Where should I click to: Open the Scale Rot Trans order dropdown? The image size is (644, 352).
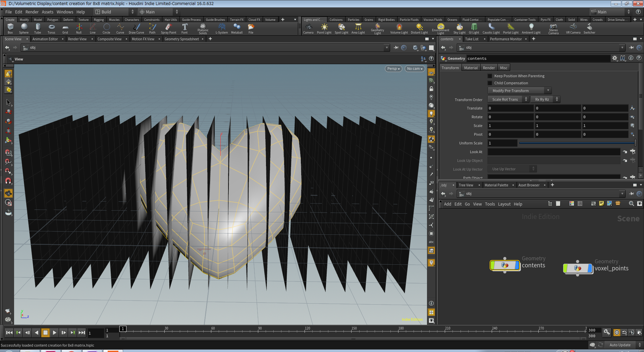coord(508,99)
